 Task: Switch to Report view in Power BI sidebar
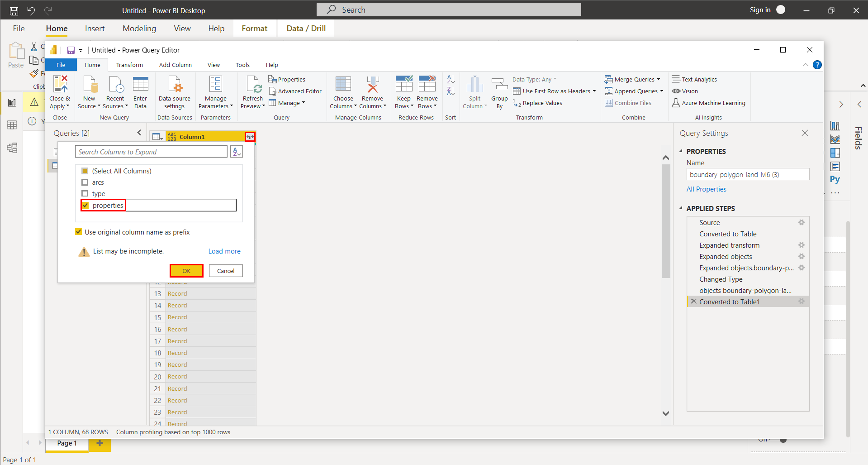click(12, 102)
